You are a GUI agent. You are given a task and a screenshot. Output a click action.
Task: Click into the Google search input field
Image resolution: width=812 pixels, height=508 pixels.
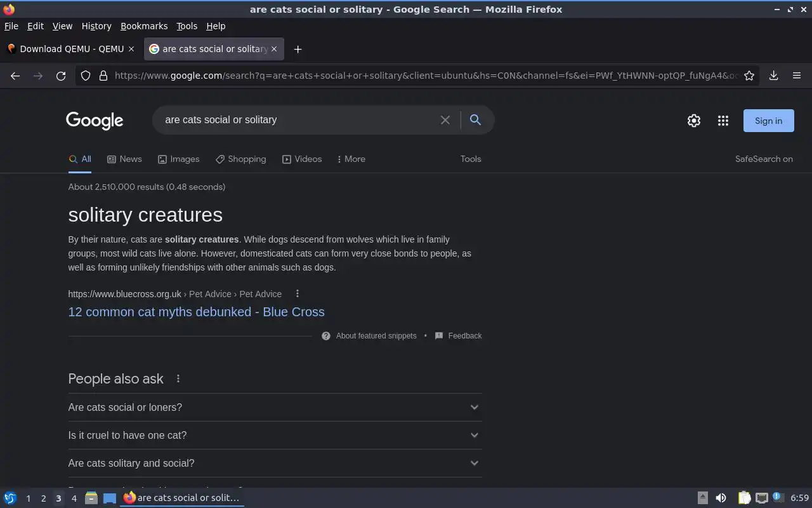pyautogui.click(x=298, y=120)
